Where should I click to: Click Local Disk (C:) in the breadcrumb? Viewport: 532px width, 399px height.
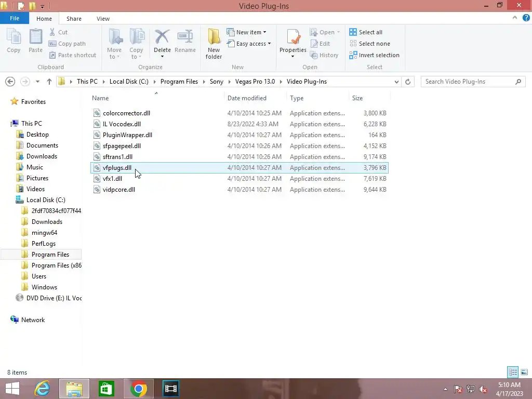click(x=129, y=82)
